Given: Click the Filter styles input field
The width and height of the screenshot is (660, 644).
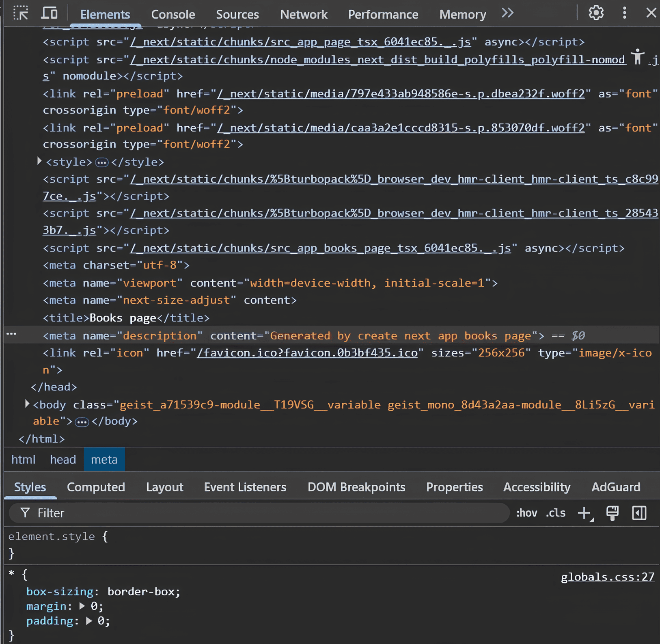Looking at the screenshot, I should (x=260, y=513).
